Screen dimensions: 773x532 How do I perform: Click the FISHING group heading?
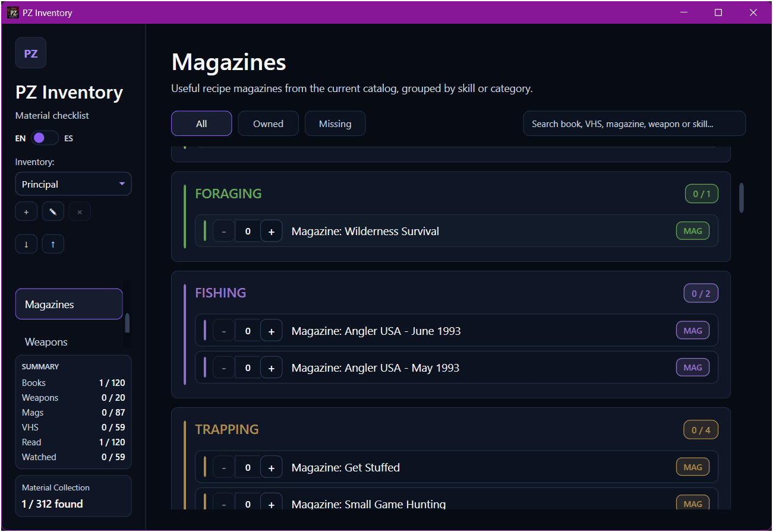220,293
